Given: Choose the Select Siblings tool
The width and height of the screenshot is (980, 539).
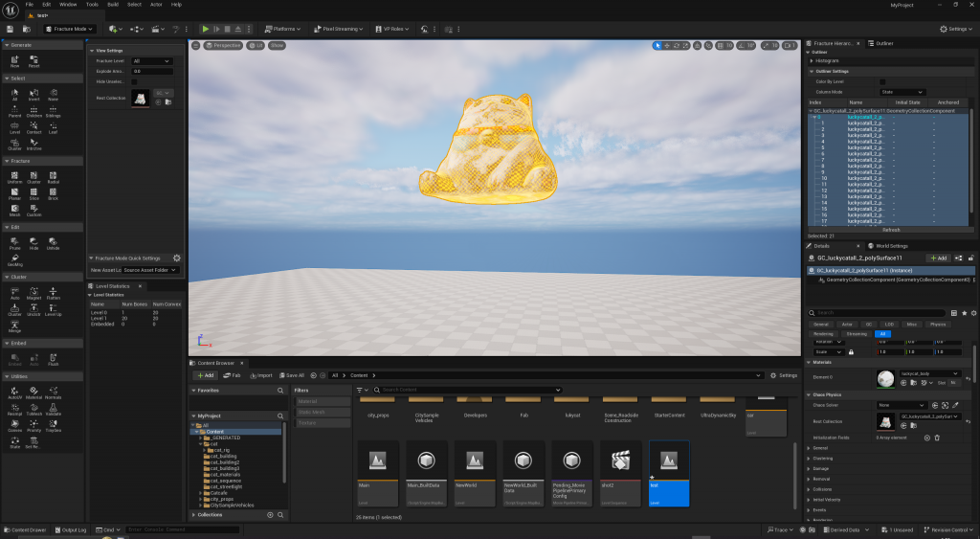Looking at the screenshot, I should click(54, 111).
